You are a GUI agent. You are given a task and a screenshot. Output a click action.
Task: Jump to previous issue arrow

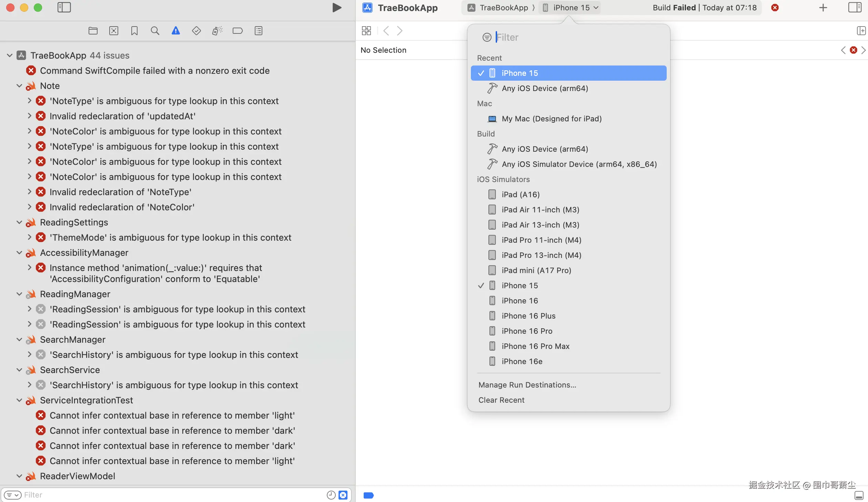click(x=843, y=50)
